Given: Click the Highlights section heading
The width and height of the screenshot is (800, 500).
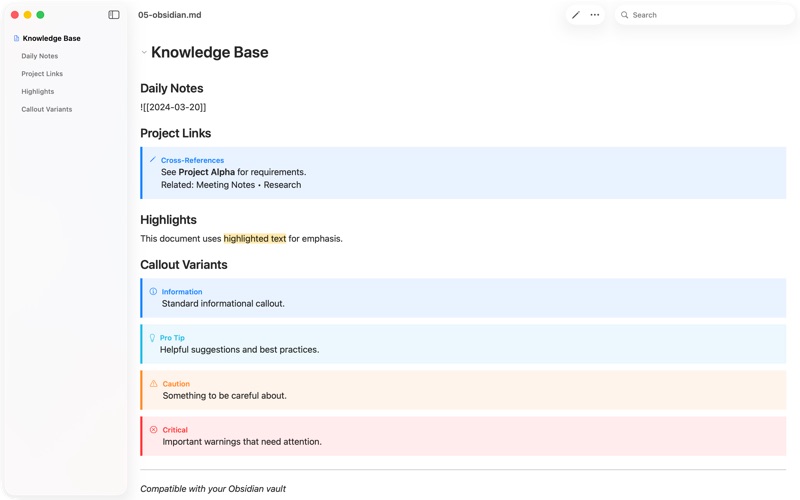Looking at the screenshot, I should [168, 220].
